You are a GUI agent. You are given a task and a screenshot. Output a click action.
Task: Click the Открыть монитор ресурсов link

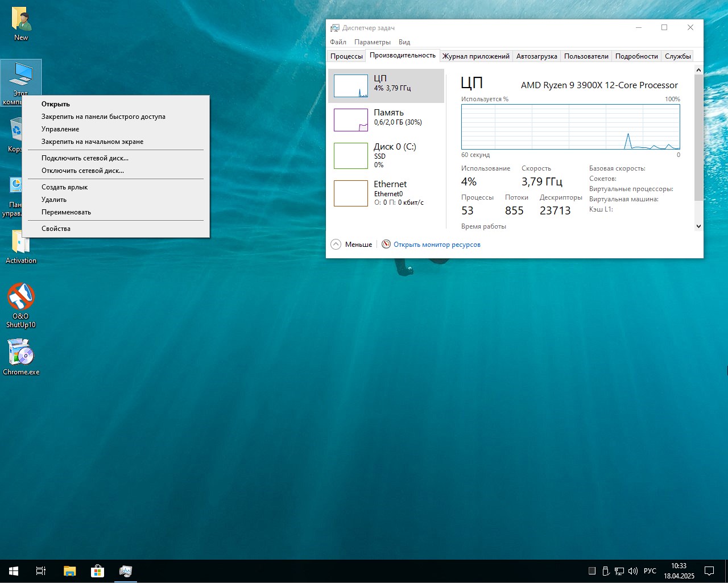pyautogui.click(x=436, y=245)
